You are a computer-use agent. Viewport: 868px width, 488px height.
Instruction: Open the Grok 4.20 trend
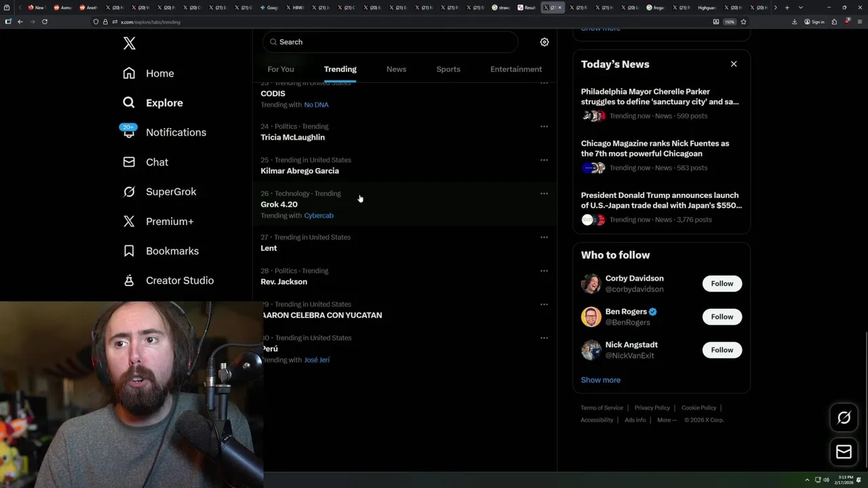(x=279, y=204)
